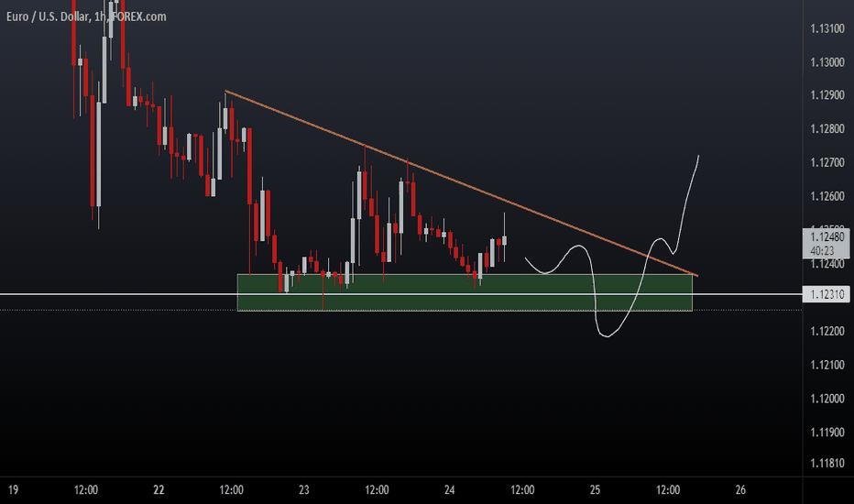Select the 1.13000 price axis label
Image resolution: width=854 pixels, height=504 pixels.
point(827,62)
